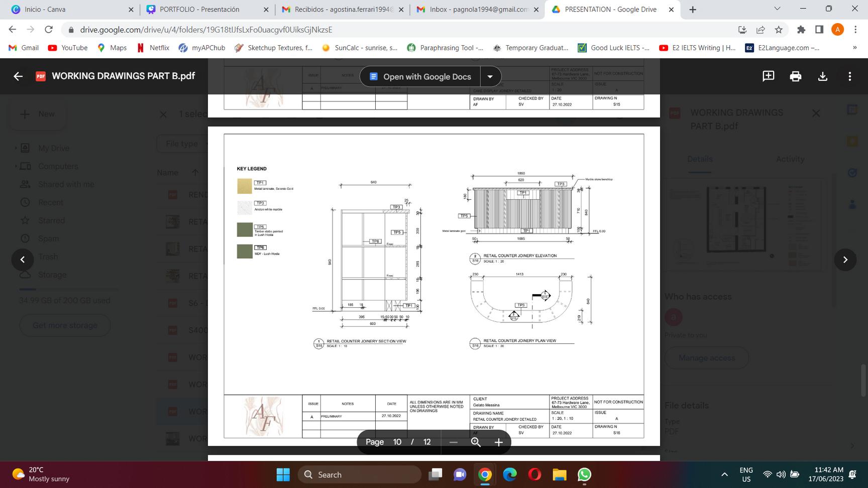This screenshot has width=868, height=488.
Task: Zoom in on the PDF page
Action: 498,442
